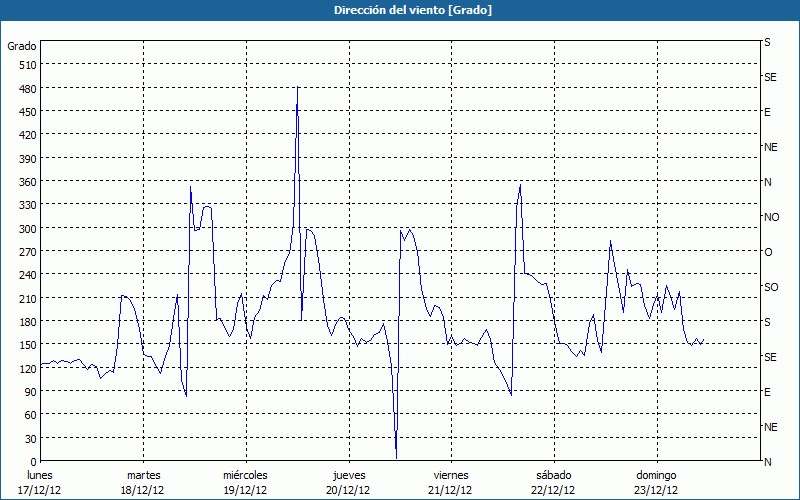Click the 'viernes' day label
800x500 pixels.
click(451, 475)
